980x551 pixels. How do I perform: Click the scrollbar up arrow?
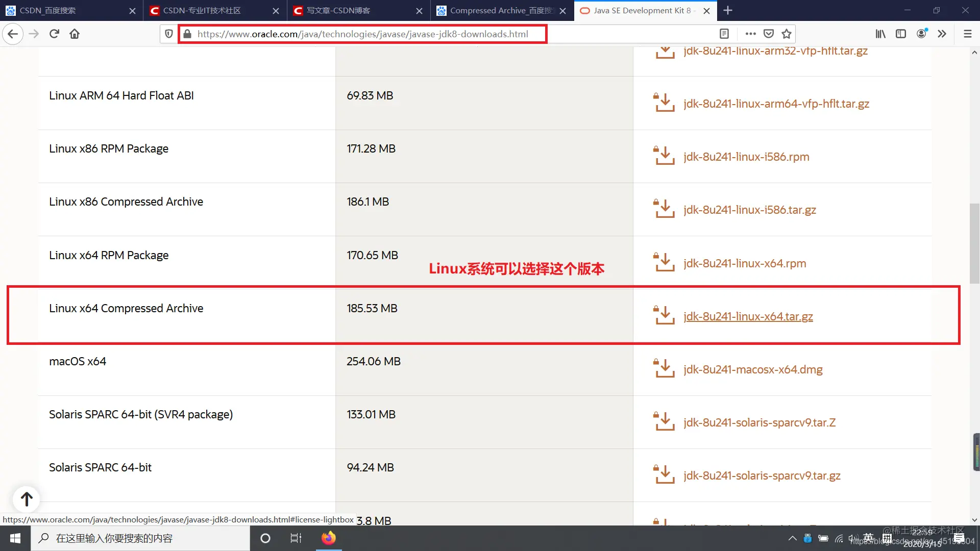[974, 52]
